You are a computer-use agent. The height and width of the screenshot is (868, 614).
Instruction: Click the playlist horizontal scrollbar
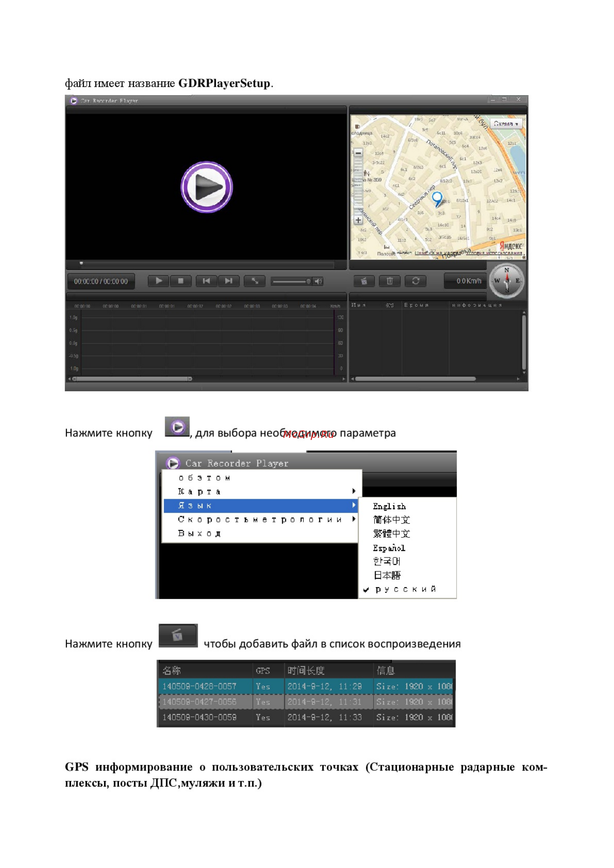point(415,378)
